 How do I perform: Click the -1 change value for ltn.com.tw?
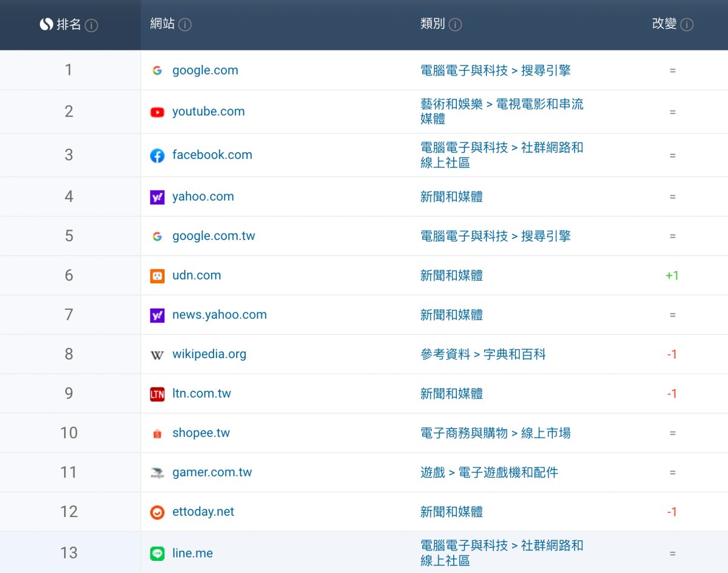(672, 394)
